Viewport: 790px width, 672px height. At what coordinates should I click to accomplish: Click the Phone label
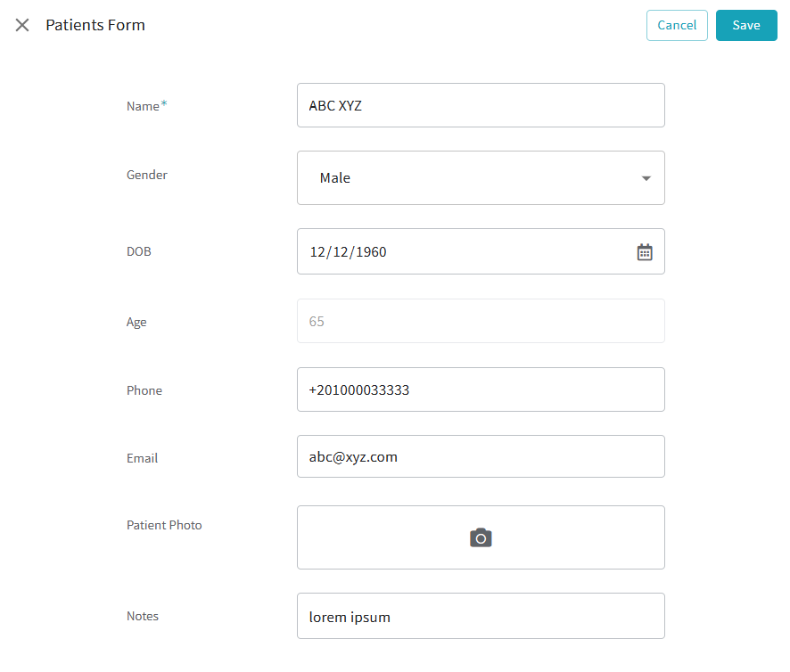tap(144, 390)
